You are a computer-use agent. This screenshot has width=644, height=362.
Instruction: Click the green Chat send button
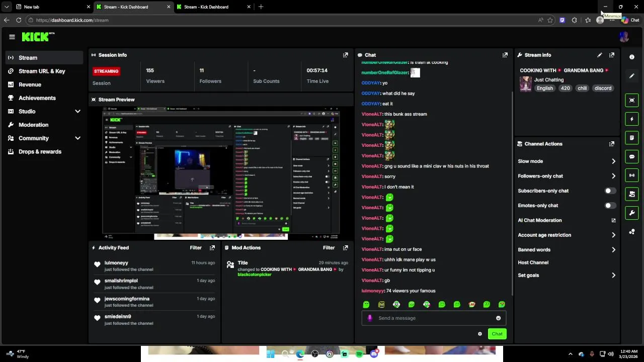(497, 334)
